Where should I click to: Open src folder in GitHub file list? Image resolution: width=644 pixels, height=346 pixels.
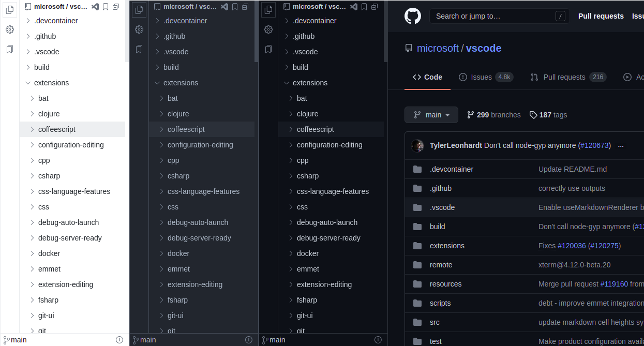pos(435,322)
